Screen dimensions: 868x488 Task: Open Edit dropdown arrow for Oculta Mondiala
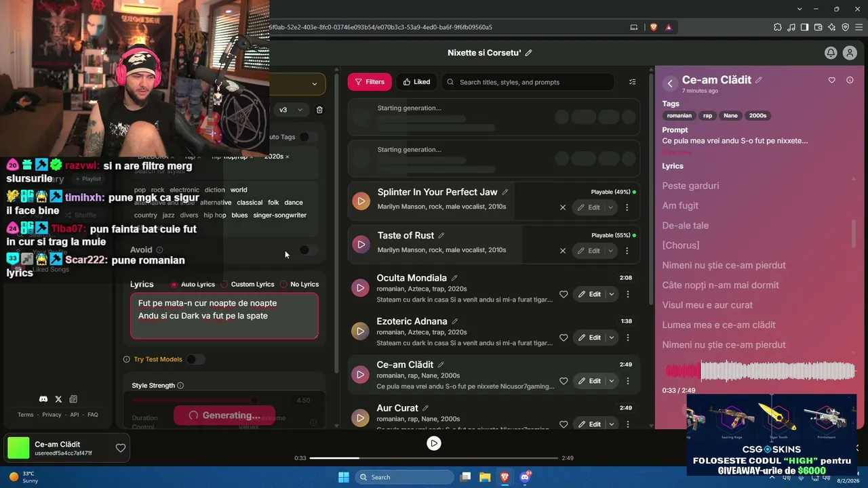pos(611,294)
